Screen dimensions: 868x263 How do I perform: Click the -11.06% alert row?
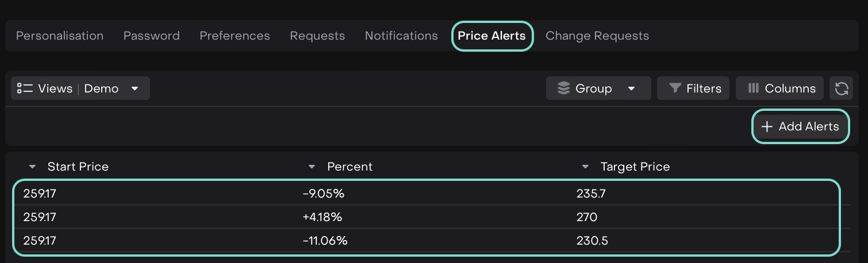[x=425, y=241]
